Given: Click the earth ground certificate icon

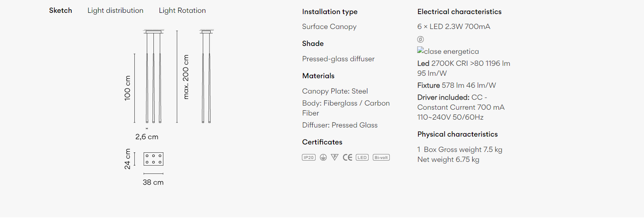Looking at the screenshot, I should 323,157.
